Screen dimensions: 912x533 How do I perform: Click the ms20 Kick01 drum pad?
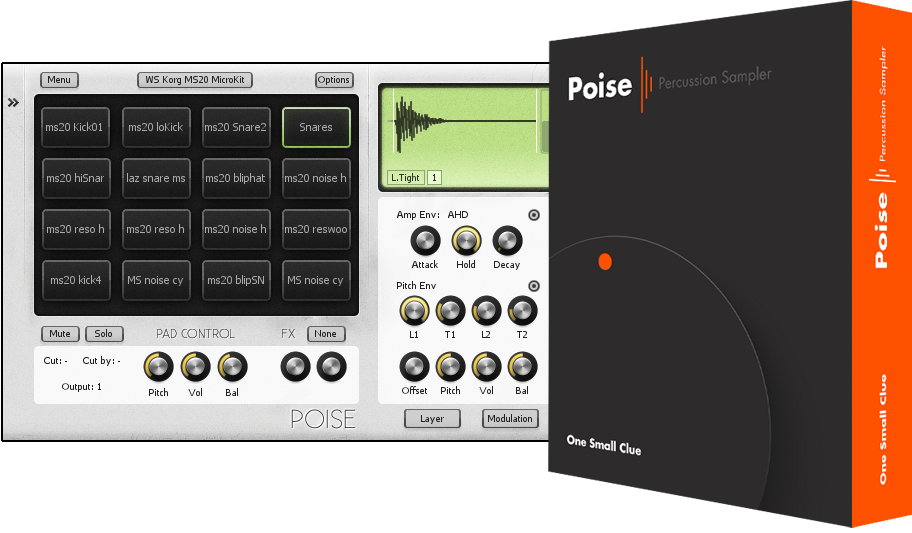coord(76,127)
